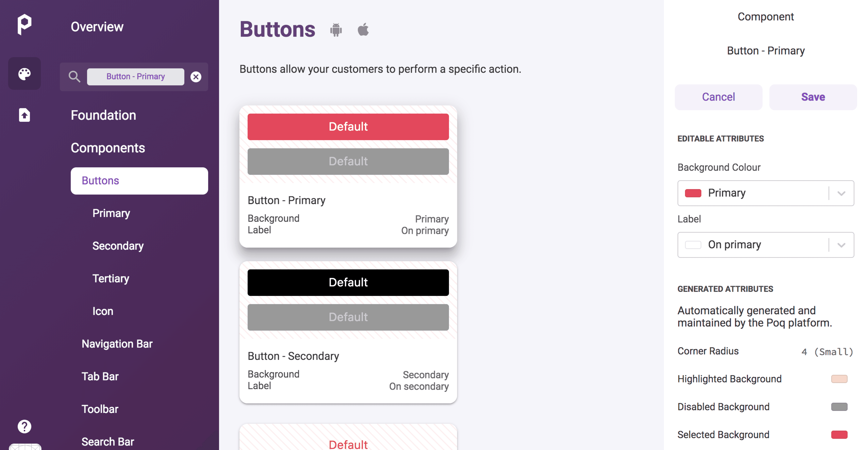
Task: Open the Tertiary buttons entry
Action: 111,278
